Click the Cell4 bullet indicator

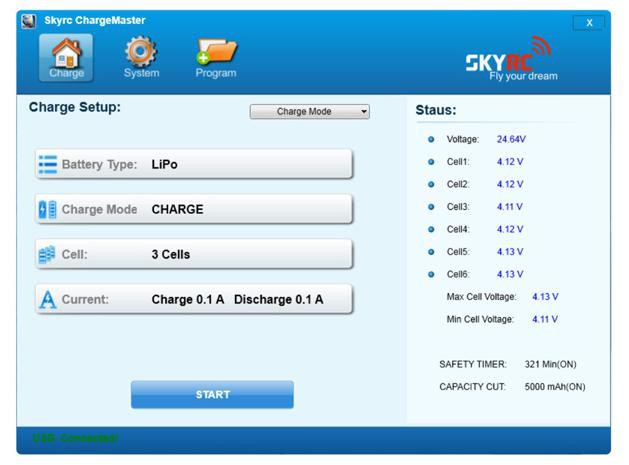[x=431, y=229]
